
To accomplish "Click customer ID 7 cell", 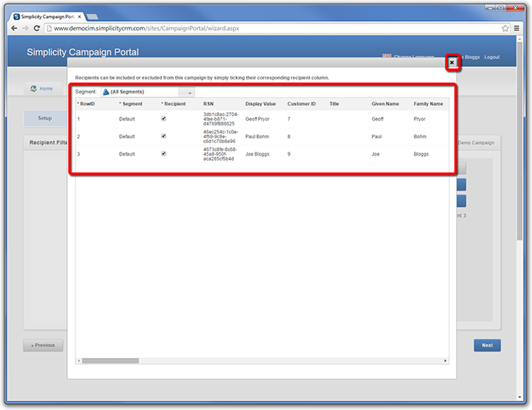I will (x=289, y=119).
